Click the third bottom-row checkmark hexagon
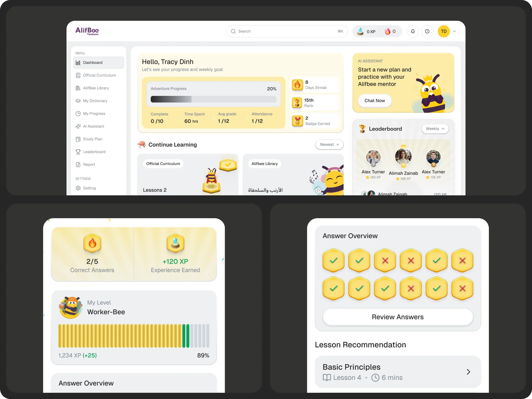 [385, 288]
